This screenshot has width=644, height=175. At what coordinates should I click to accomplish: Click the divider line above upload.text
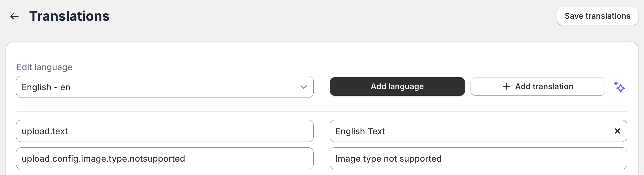pos(322,112)
